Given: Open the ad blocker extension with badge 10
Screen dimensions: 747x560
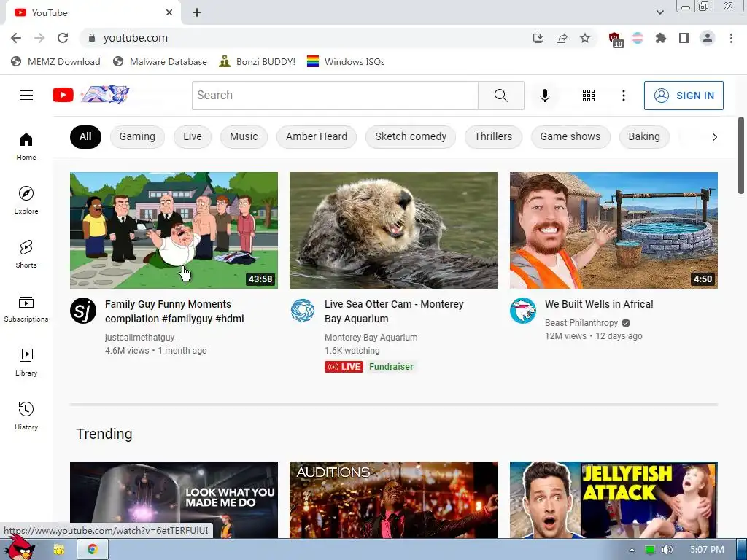Looking at the screenshot, I should point(616,39).
